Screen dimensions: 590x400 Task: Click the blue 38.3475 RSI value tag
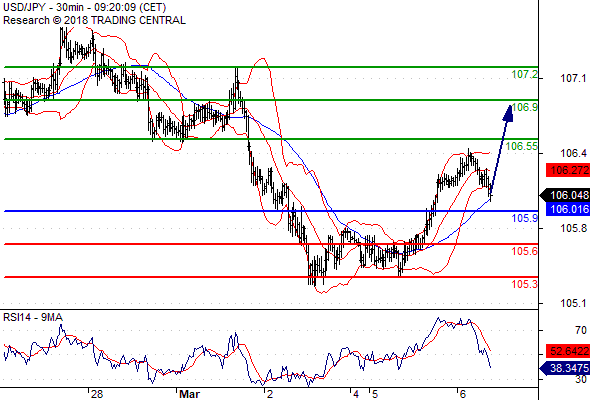coord(565,368)
